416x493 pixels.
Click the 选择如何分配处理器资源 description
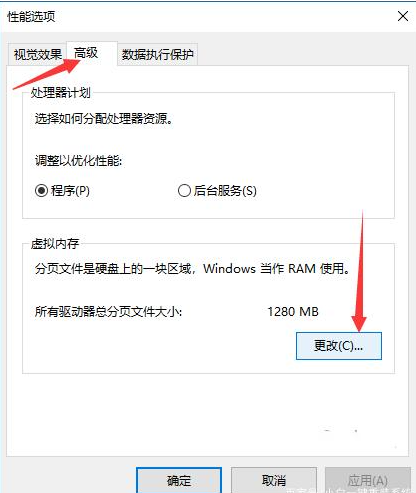point(104,119)
